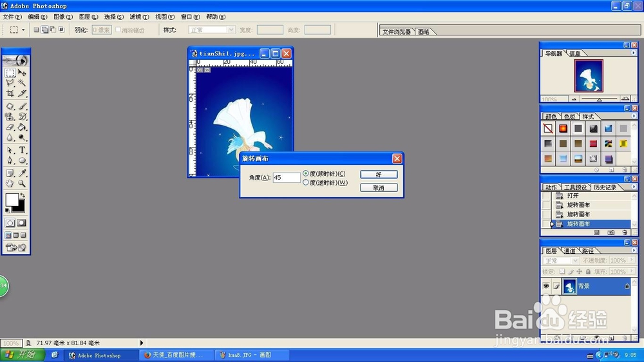The width and height of the screenshot is (644, 362).
Task: Toggle history brush source box beside 打开
Action: pos(546,196)
